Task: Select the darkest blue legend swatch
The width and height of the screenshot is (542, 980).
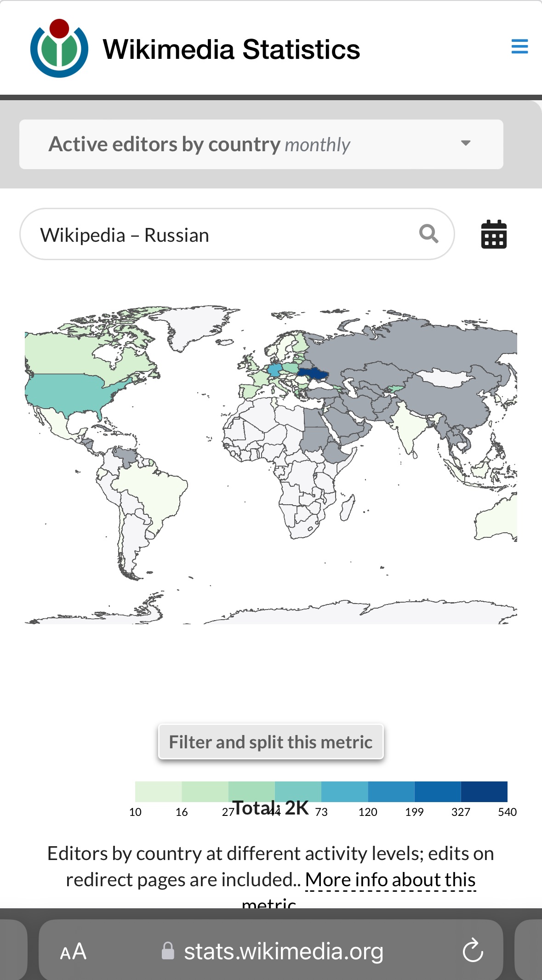Action: (x=484, y=792)
